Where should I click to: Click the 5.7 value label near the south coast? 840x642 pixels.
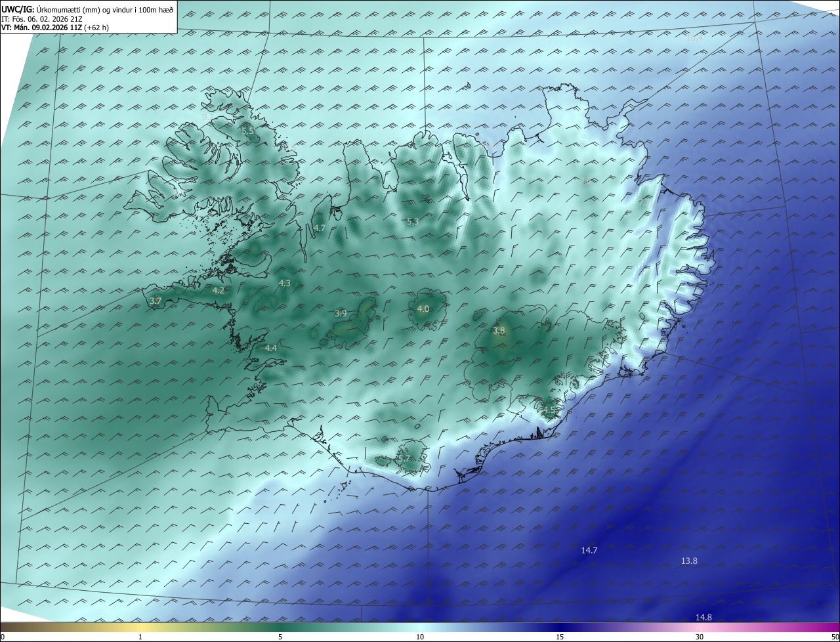(404, 458)
